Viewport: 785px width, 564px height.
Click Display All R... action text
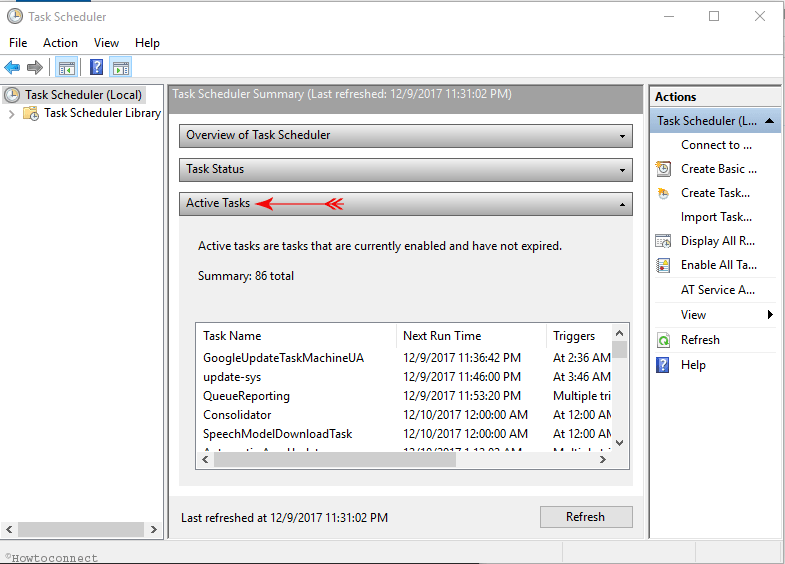tap(717, 241)
